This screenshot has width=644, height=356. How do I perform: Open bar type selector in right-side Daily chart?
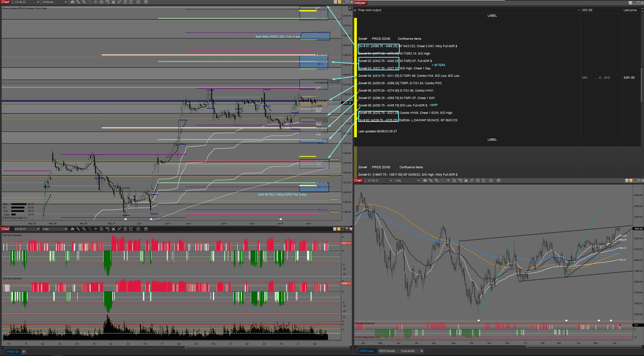(x=425, y=180)
